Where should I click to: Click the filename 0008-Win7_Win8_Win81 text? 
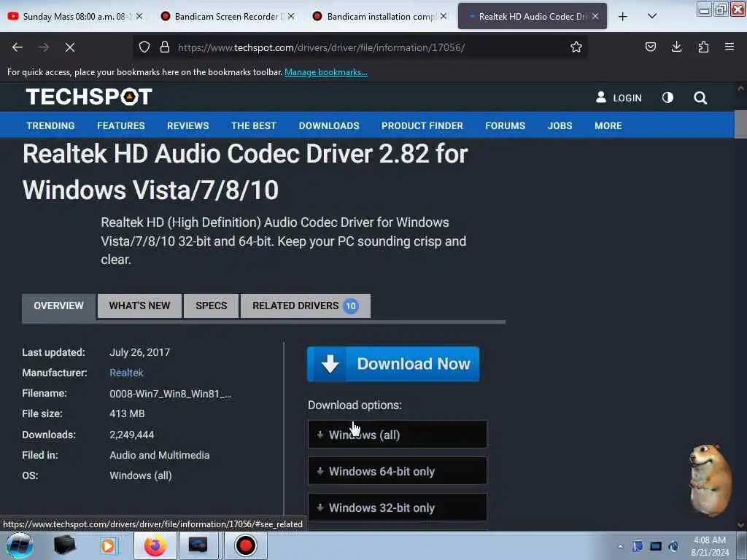pyautogui.click(x=171, y=394)
